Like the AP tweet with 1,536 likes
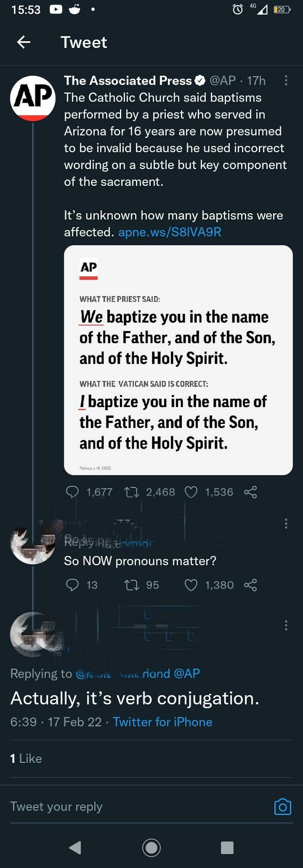The width and height of the screenshot is (303, 868). (x=191, y=492)
